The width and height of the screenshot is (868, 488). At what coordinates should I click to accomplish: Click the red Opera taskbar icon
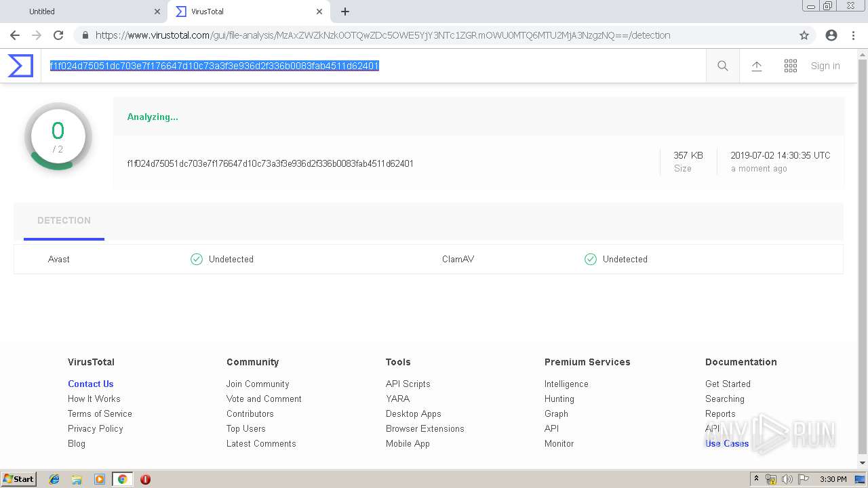(x=145, y=479)
